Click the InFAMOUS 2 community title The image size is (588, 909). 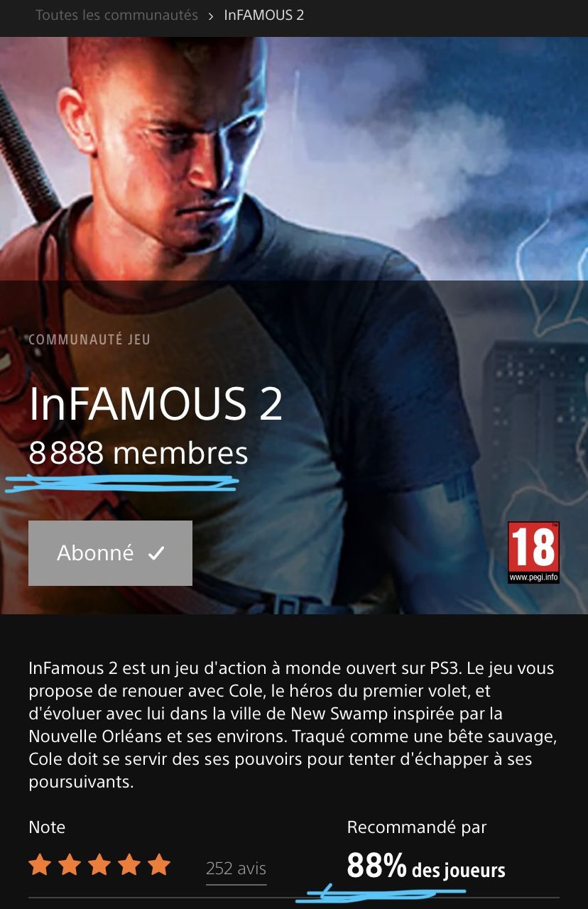click(156, 404)
